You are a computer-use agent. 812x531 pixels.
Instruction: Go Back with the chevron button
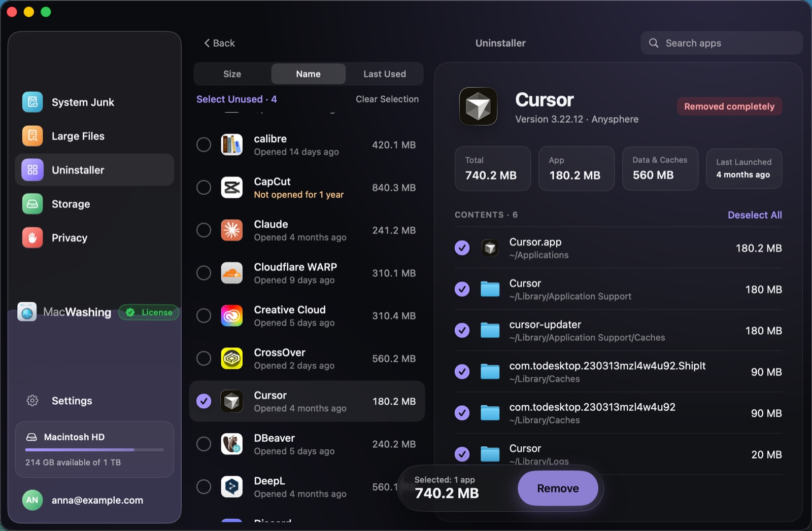219,43
